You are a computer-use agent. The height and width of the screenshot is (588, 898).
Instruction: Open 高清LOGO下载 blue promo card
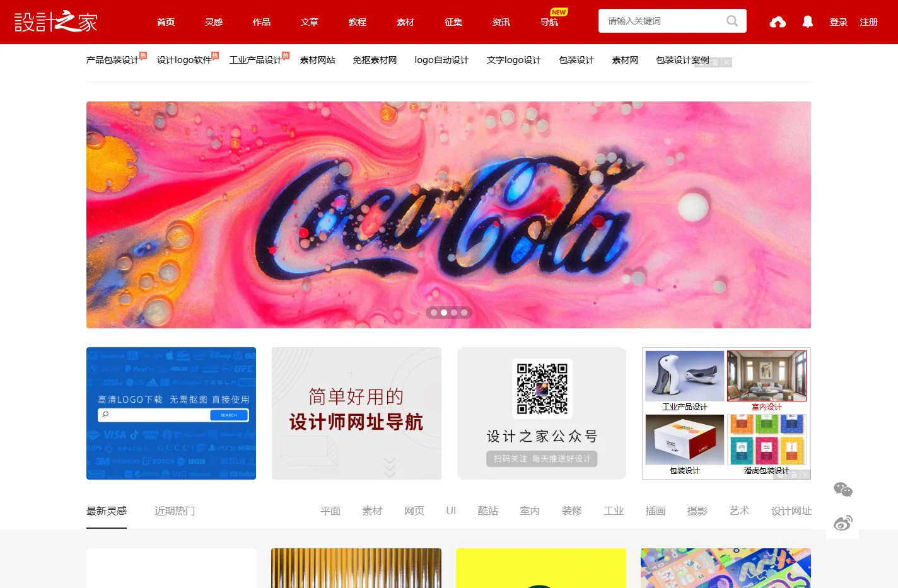pyautogui.click(x=171, y=413)
